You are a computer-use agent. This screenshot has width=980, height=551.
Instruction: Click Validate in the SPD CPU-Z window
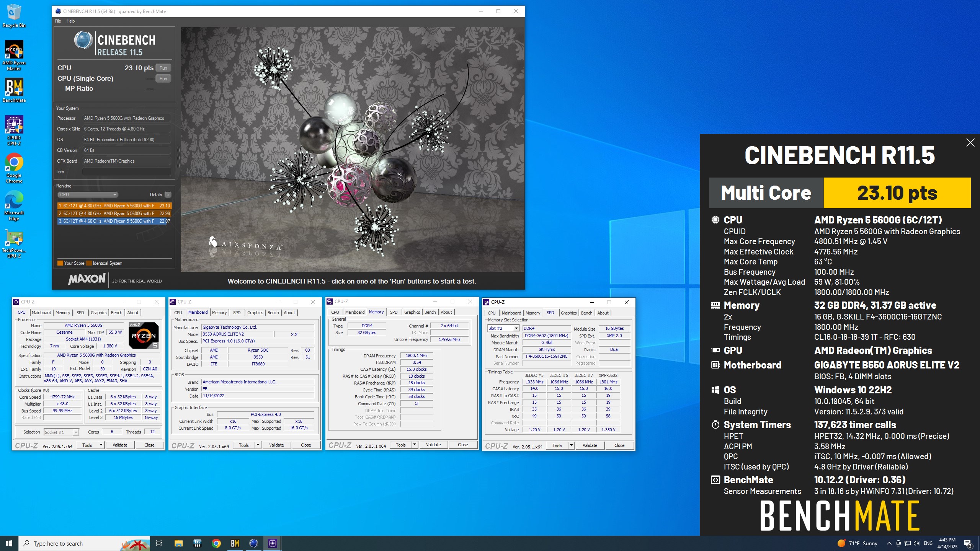(590, 445)
